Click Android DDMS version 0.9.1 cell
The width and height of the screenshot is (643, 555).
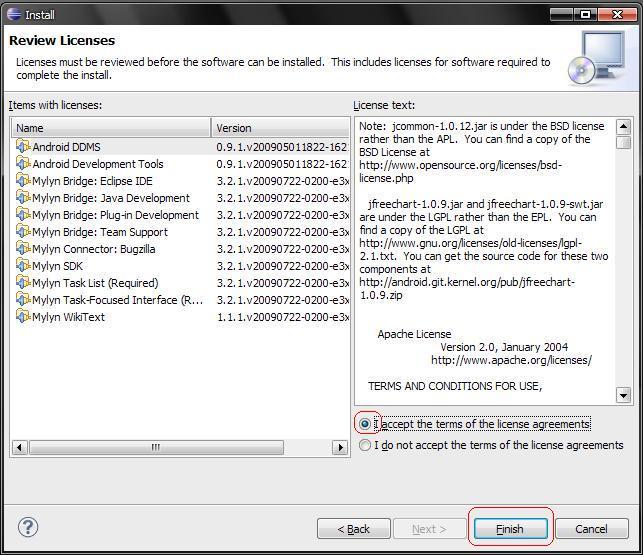(x=282, y=147)
